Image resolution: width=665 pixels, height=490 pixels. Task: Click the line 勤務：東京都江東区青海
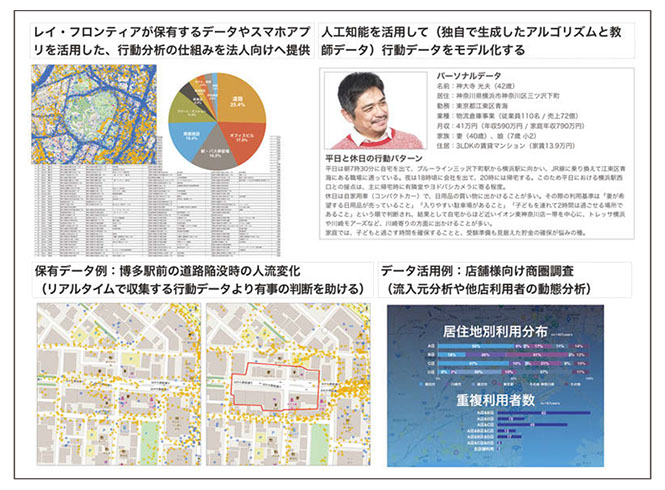(472, 106)
